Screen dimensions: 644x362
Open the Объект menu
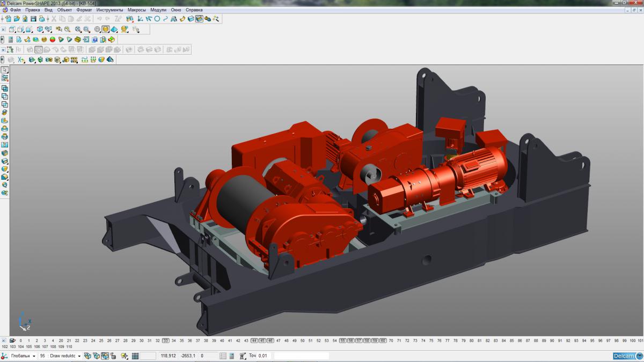(x=65, y=10)
